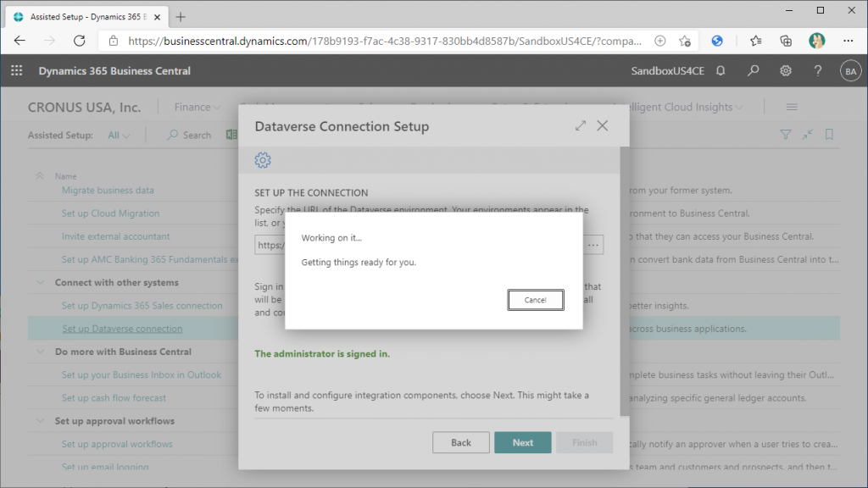The height and width of the screenshot is (488, 868).
Task: Open the browser Favorites list
Action: tap(755, 41)
